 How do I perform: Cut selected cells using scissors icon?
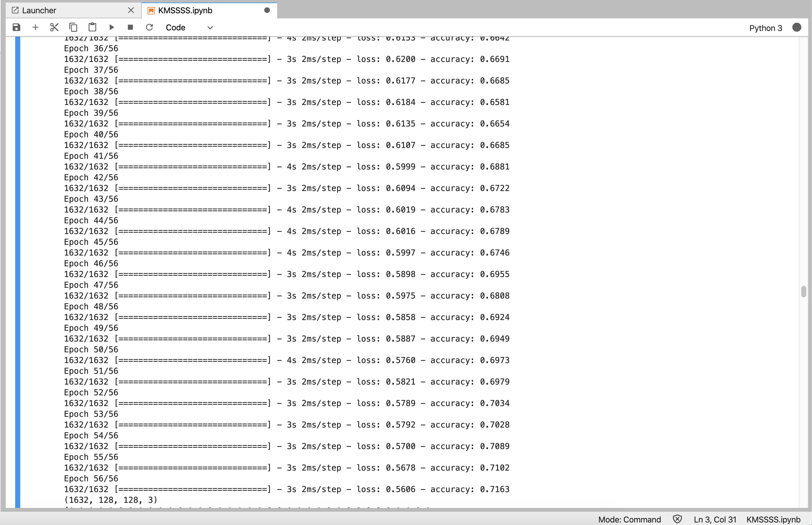(x=54, y=27)
